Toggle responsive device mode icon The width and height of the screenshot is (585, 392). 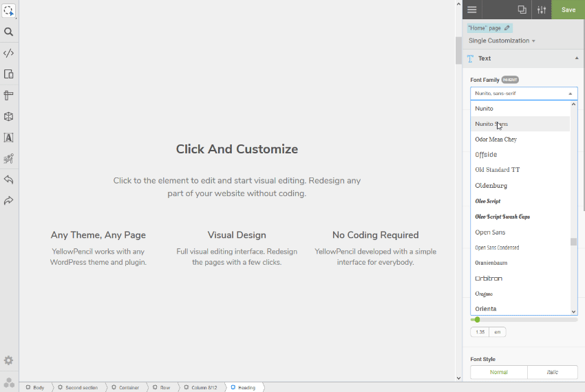(8, 74)
